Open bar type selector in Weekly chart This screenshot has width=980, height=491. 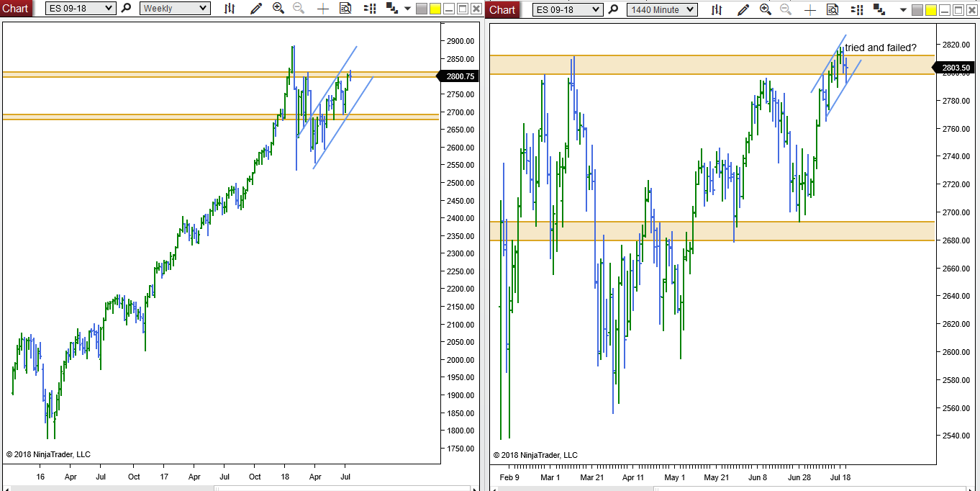[230, 9]
